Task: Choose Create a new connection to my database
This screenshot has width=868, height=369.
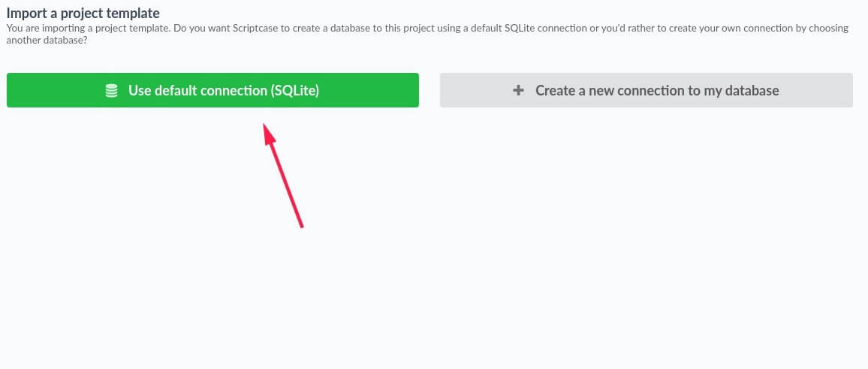Action: pos(646,90)
